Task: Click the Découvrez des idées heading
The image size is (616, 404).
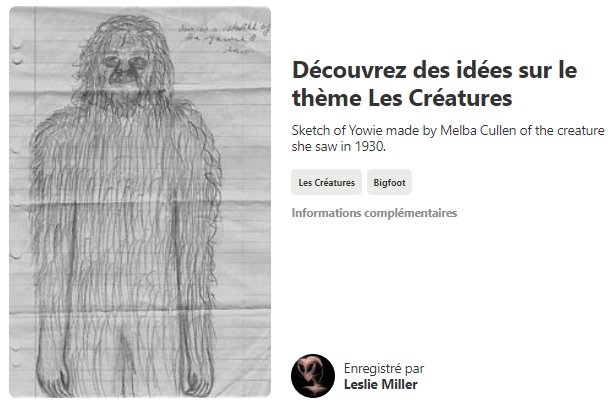Action: point(434,84)
